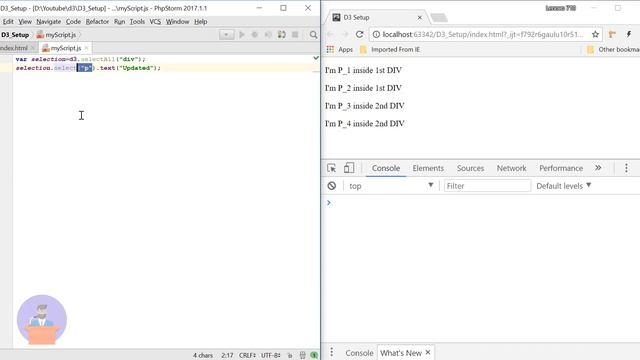
Task: Switch to DevTools Performance tab
Action: pos(561,168)
